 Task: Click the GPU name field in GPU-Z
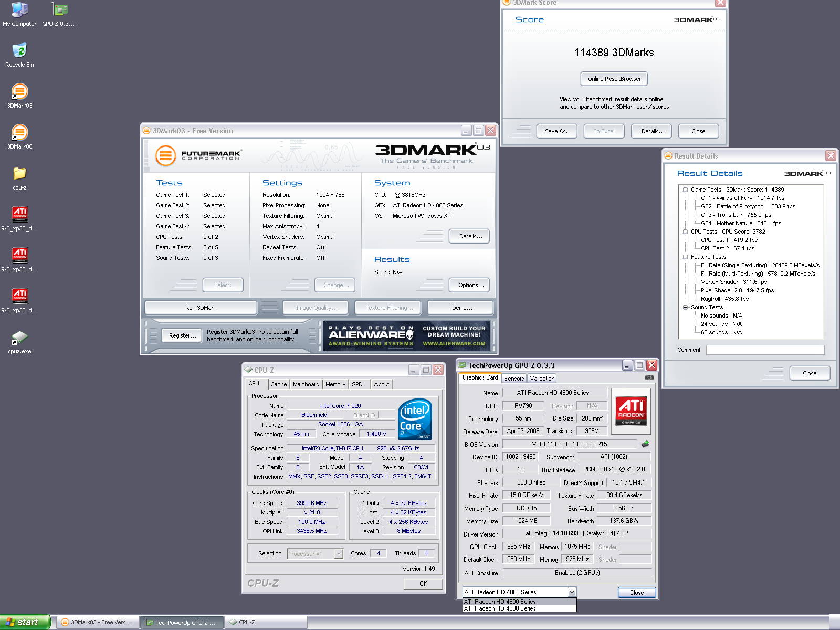pos(523,406)
